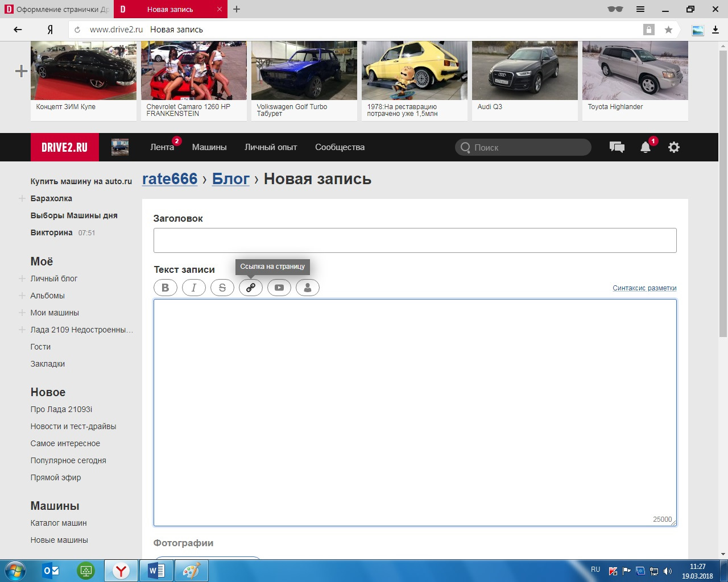The width and height of the screenshot is (728, 582).
Task: Click inside the Текст записи text area
Action: pyautogui.click(x=415, y=413)
